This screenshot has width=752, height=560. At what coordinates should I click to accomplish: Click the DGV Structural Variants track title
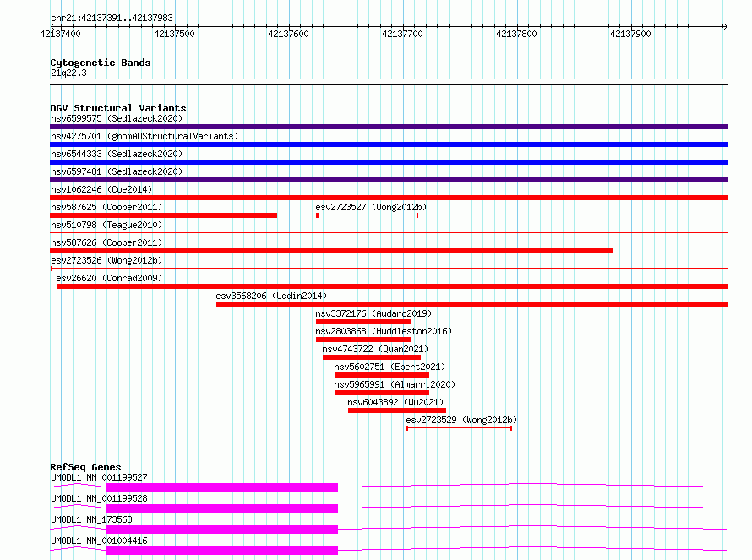coord(118,108)
